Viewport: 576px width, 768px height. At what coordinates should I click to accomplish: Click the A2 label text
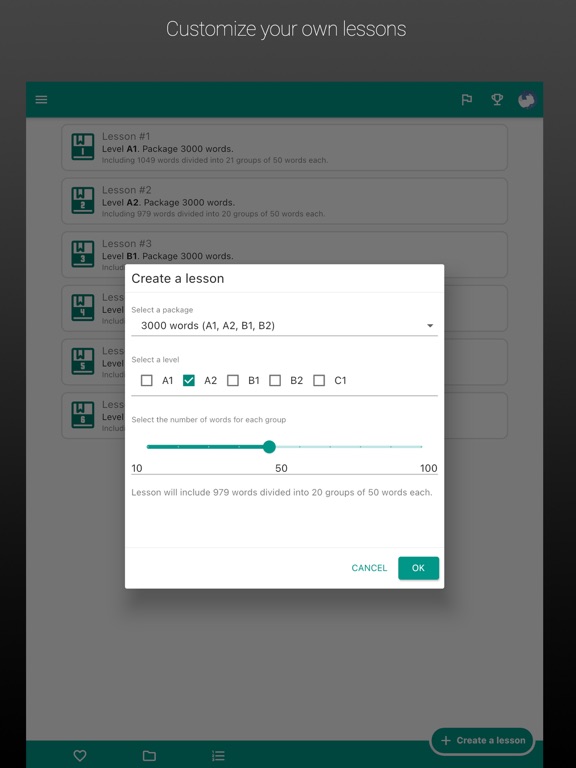211,381
